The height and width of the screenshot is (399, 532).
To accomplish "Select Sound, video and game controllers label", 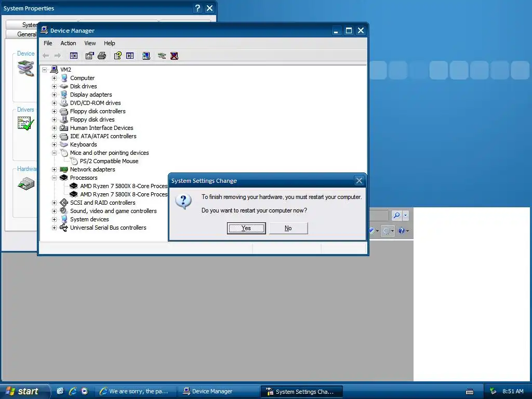I will pyautogui.click(x=113, y=211).
